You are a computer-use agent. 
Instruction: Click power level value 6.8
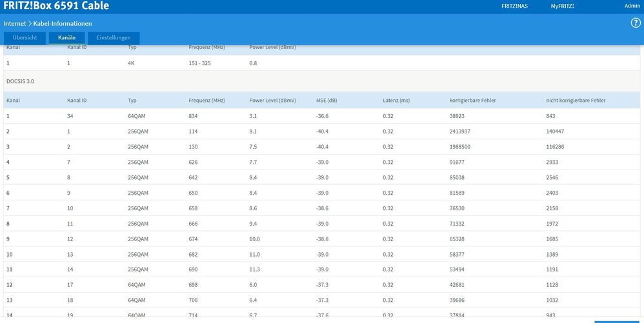253,63
